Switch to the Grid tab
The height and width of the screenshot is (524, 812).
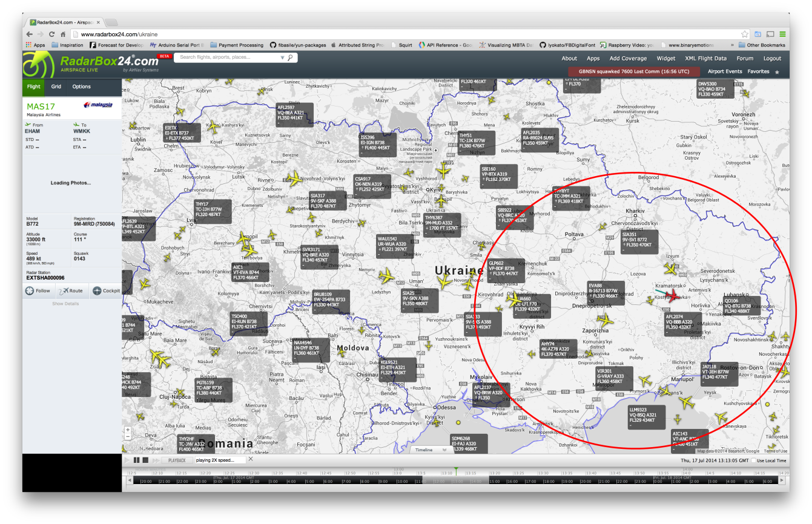tap(56, 87)
